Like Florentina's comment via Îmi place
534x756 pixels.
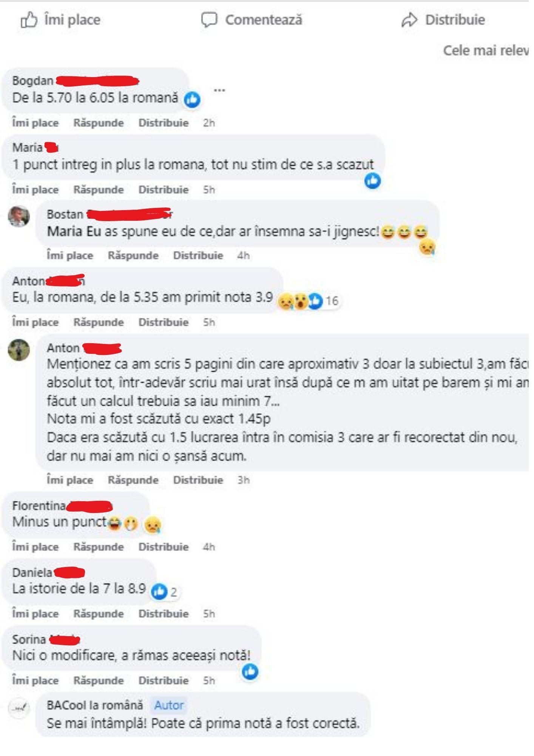click(35, 547)
